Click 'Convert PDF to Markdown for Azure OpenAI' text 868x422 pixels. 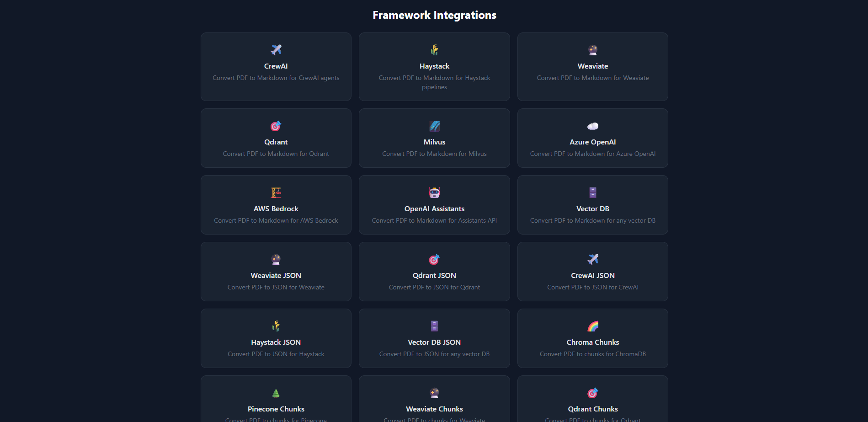(593, 154)
